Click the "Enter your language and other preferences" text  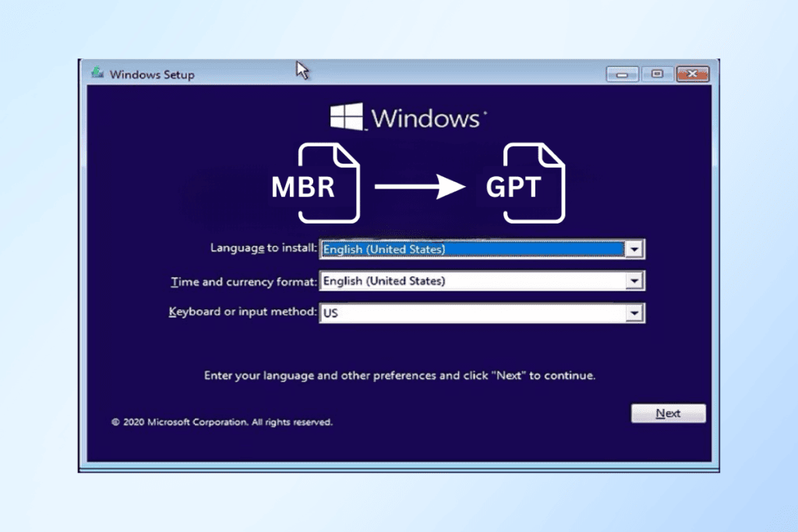click(x=400, y=376)
